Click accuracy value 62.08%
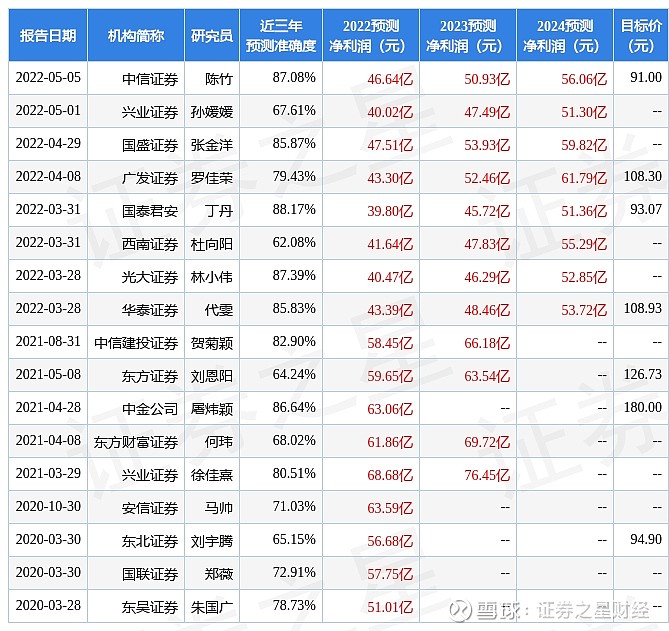This screenshot has height=631, width=669. [294, 242]
